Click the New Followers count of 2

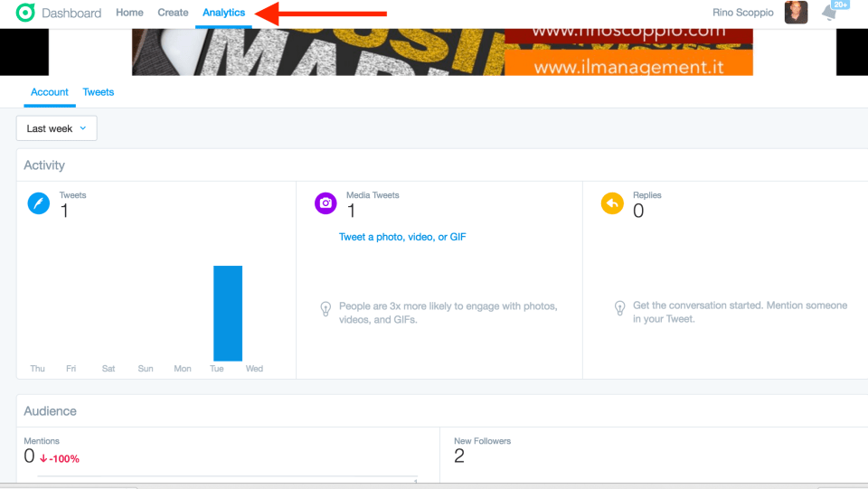[x=459, y=456]
